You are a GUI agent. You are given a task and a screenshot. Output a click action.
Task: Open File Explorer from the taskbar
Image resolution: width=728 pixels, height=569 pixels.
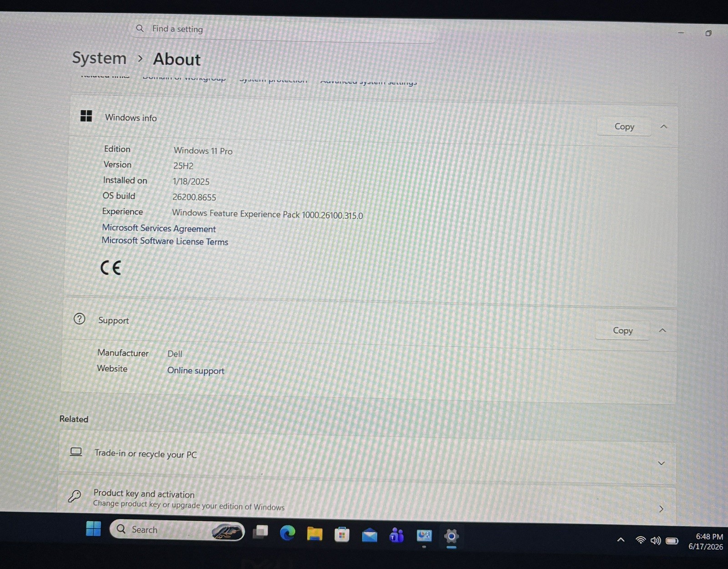(314, 533)
